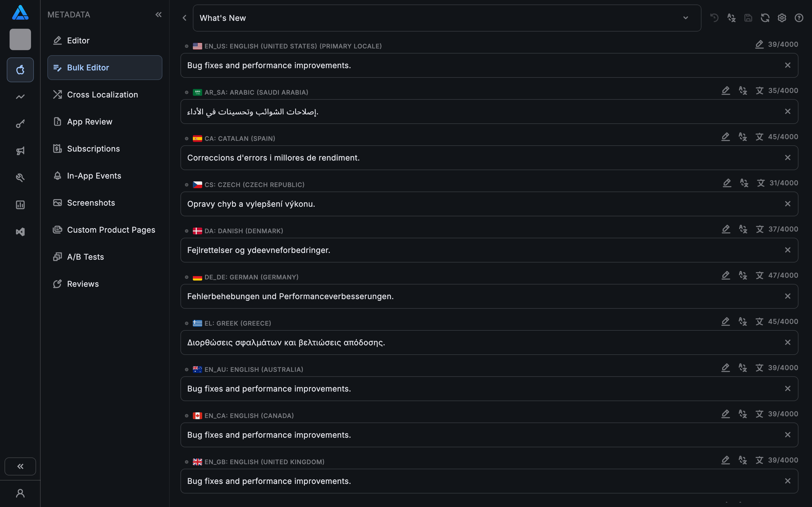
Task: Click the refresh icon in top toolbar
Action: point(765,18)
